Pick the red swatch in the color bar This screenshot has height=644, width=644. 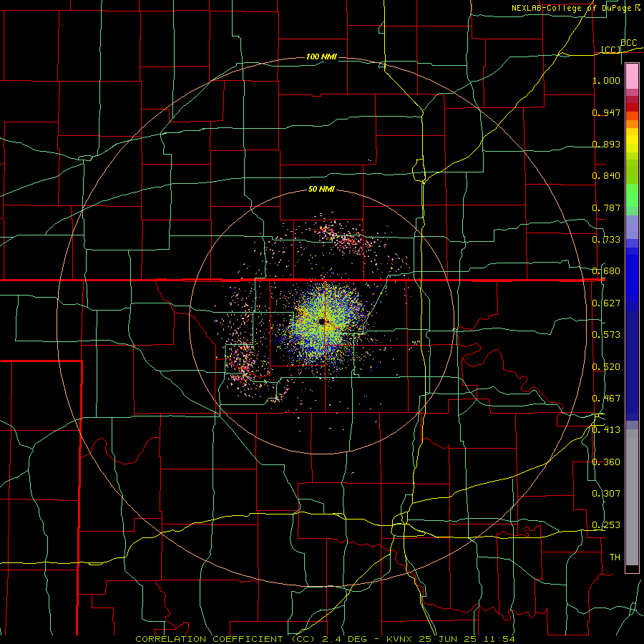click(x=632, y=107)
